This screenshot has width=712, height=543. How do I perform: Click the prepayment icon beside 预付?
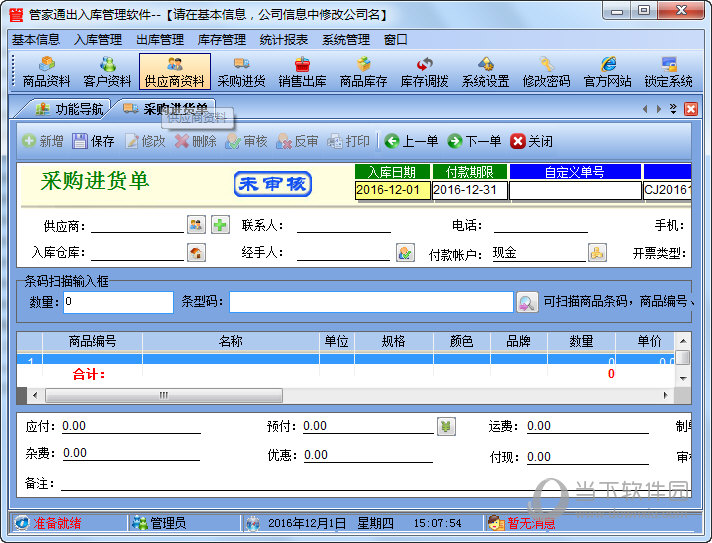[446, 426]
